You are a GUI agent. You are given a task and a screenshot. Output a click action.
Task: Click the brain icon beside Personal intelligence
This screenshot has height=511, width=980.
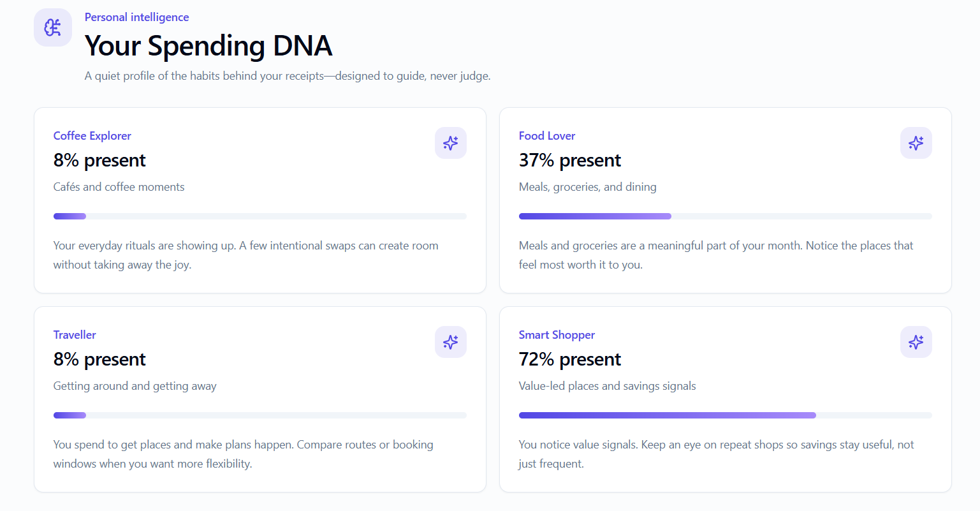point(53,27)
